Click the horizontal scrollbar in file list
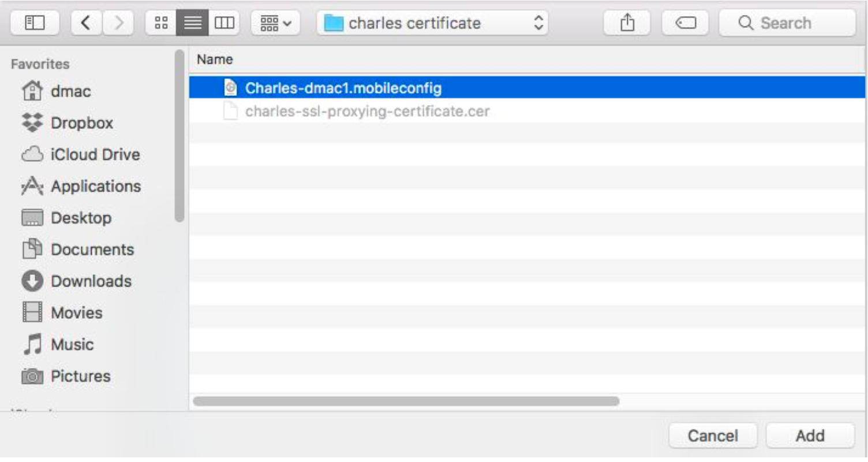This screenshot has width=868, height=462. (406, 401)
